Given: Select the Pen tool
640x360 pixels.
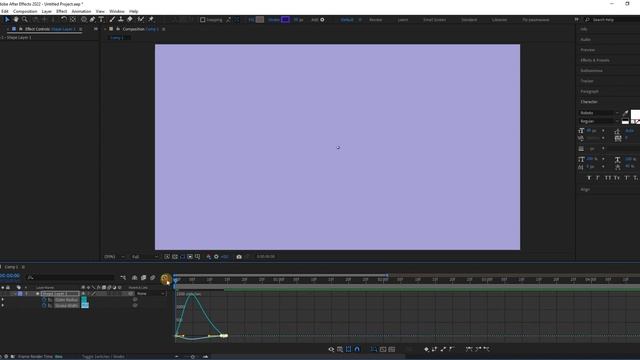Looking at the screenshot, I should pos(93,19).
